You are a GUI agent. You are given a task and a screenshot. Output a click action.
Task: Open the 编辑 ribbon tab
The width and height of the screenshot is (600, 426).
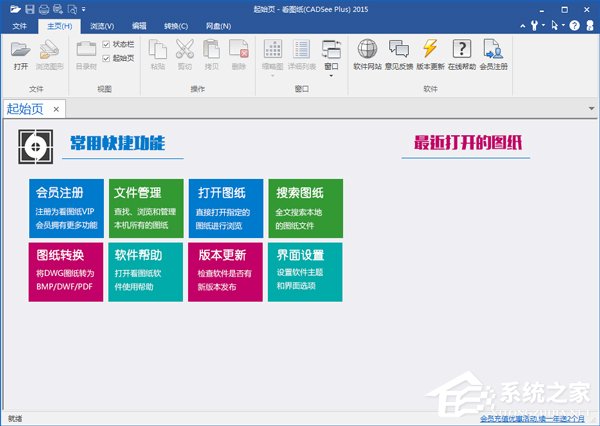[x=139, y=26]
